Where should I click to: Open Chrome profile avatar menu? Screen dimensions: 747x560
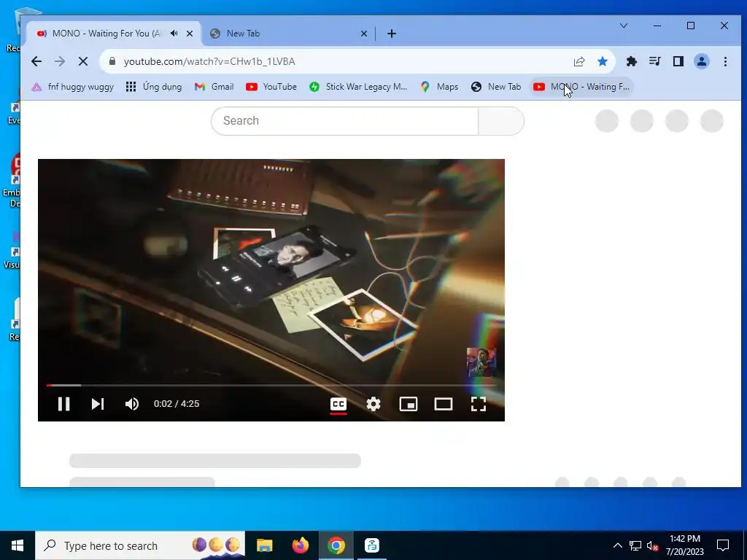tap(702, 61)
